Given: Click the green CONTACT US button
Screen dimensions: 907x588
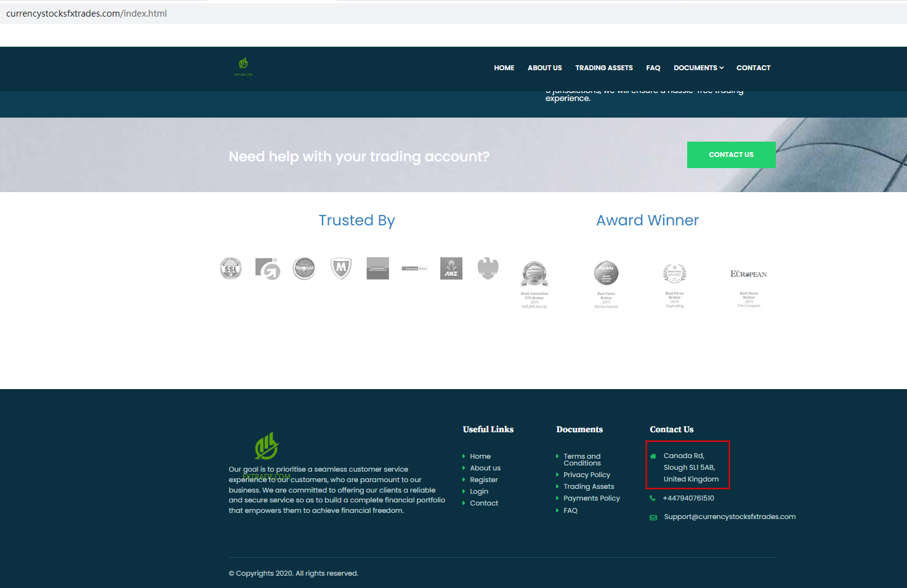Looking at the screenshot, I should point(732,155).
